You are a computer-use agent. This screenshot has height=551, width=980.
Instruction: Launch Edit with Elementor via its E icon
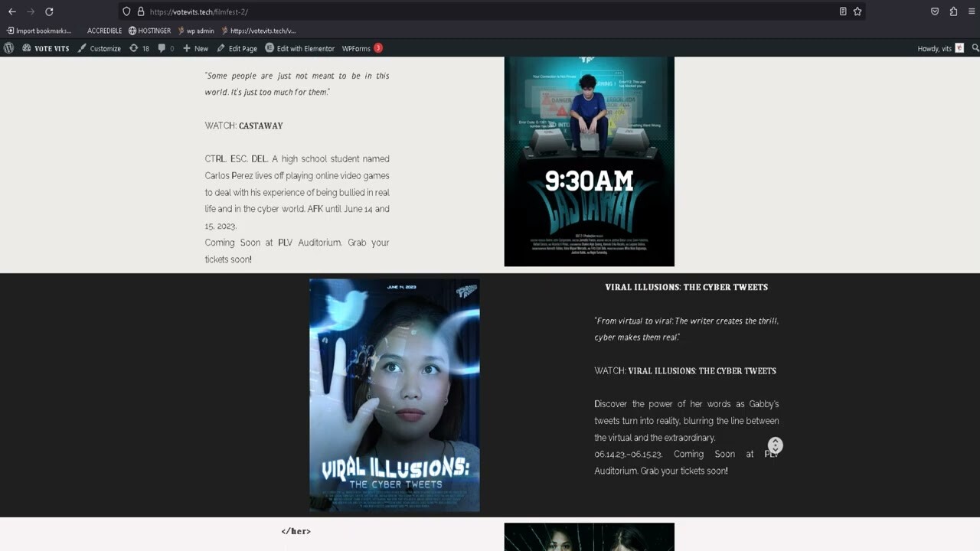pyautogui.click(x=269, y=48)
